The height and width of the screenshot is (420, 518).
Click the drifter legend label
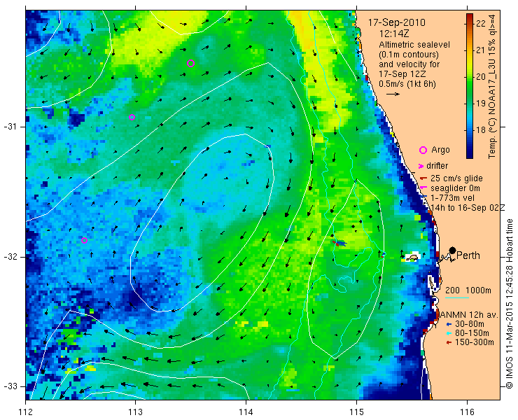point(437,166)
